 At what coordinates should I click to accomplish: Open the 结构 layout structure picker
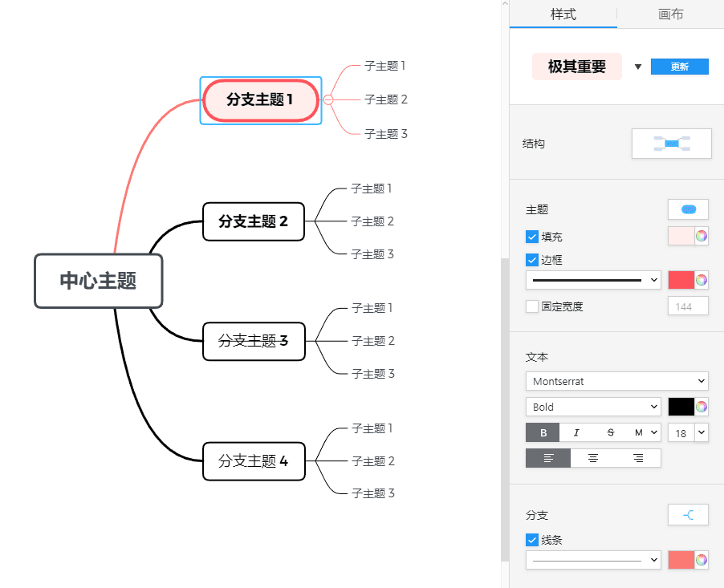point(671,144)
